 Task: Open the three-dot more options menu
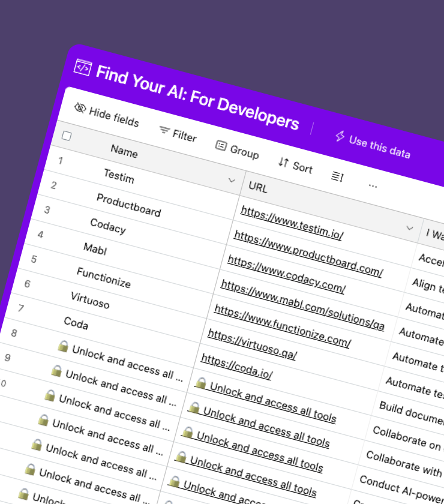click(373, 186)
